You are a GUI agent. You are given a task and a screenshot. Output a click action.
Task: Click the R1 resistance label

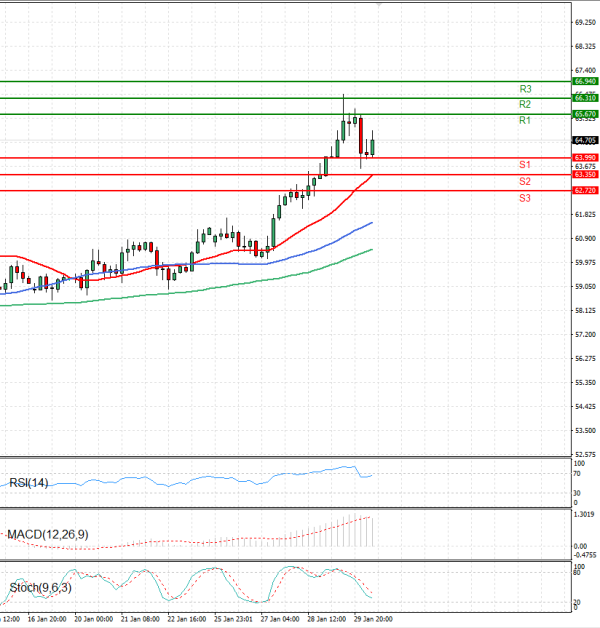[524, 121]
